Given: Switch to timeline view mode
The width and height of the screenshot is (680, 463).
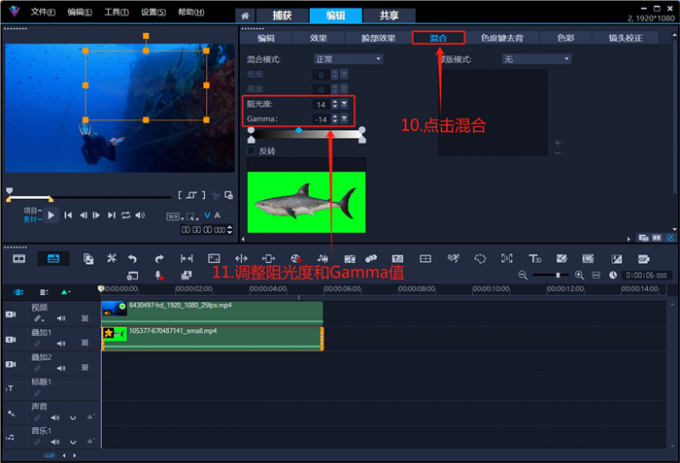Looking at the screenshot, I should (53, 259).
